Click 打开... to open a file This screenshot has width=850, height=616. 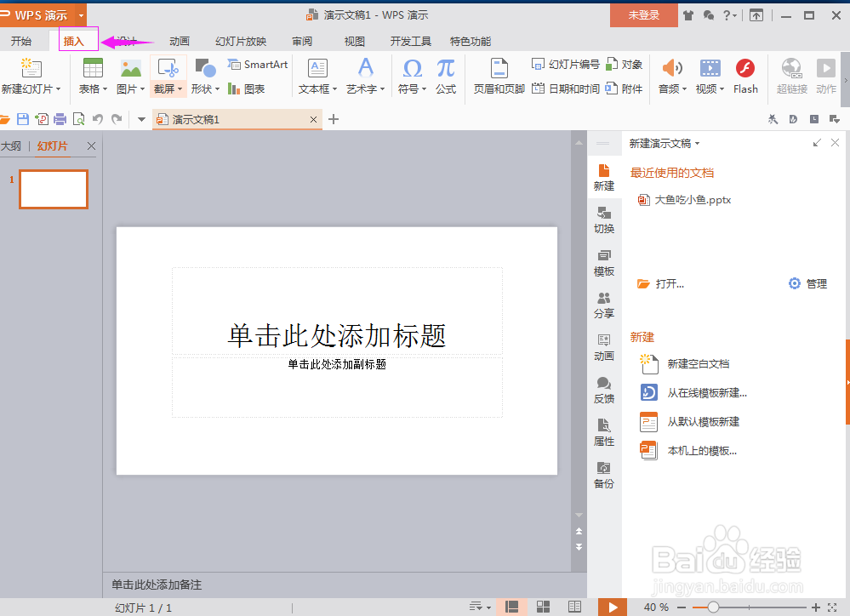(x=660, y=283)
